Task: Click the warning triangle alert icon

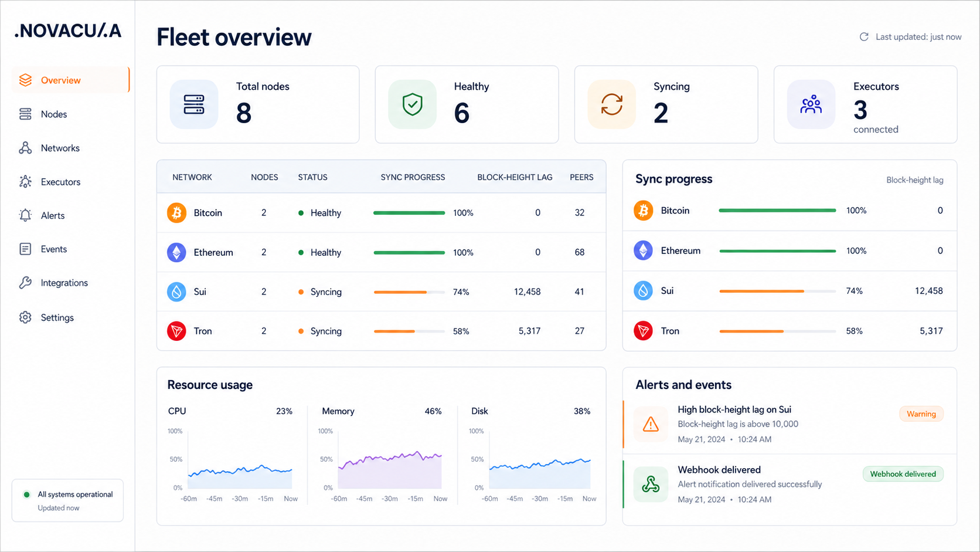Action: click(x=651, y=424)
